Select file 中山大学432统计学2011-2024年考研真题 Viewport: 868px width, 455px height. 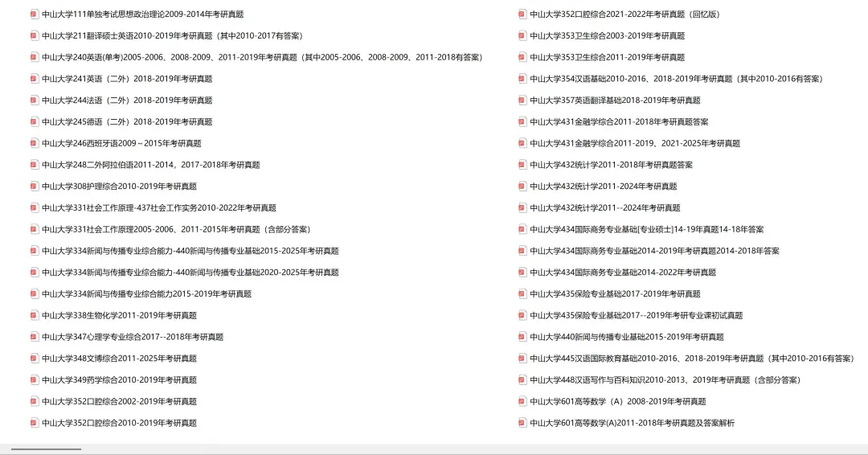click(x=604, y=187)
